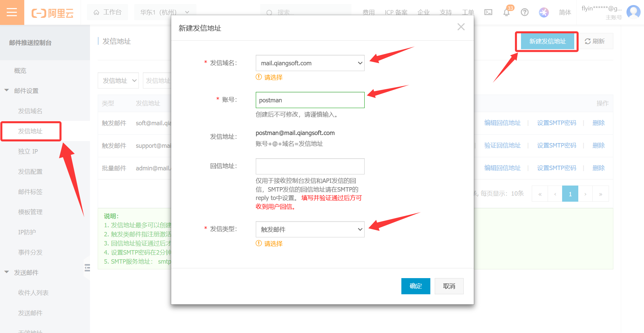Click the 取消 button
Screen dimensions: 644x333
point(449,286)
